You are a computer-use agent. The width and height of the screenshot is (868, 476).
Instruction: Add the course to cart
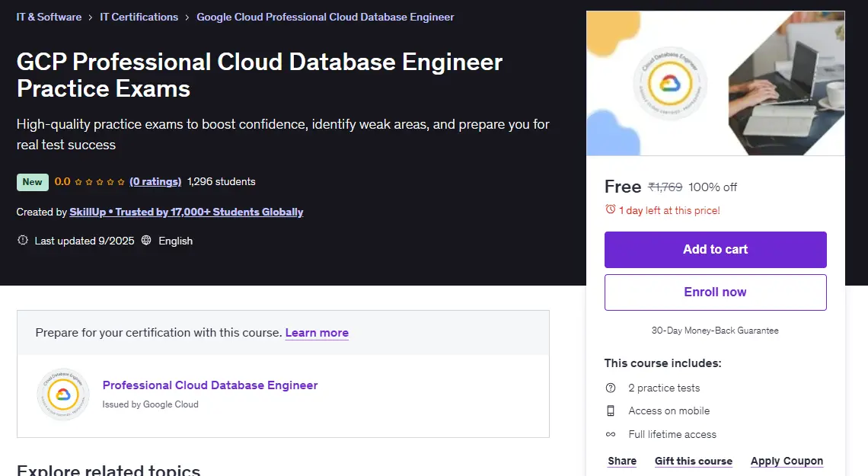(x=715, y=250)
